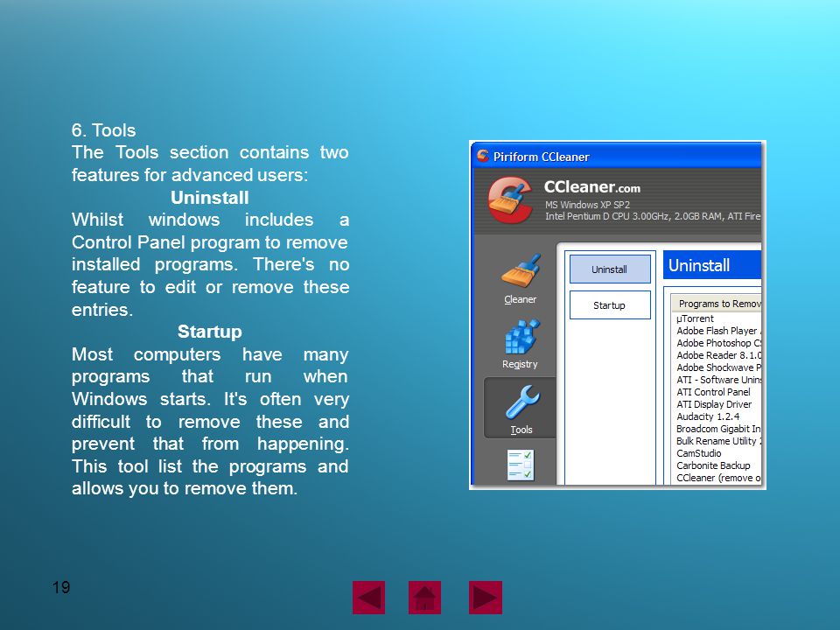Select CCleaner (remove only) entry
The height and width of the screenshot is (630, 840).
(x=717, y=478)
